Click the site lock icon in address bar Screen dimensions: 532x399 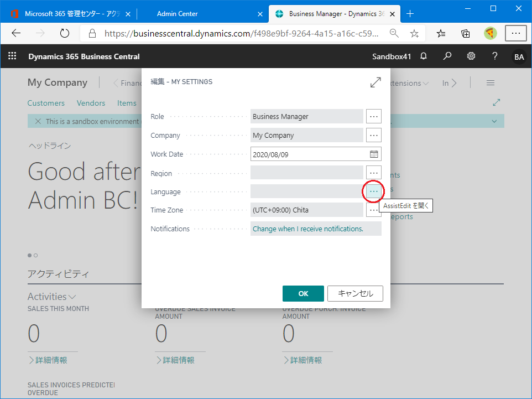pos(92,33)
